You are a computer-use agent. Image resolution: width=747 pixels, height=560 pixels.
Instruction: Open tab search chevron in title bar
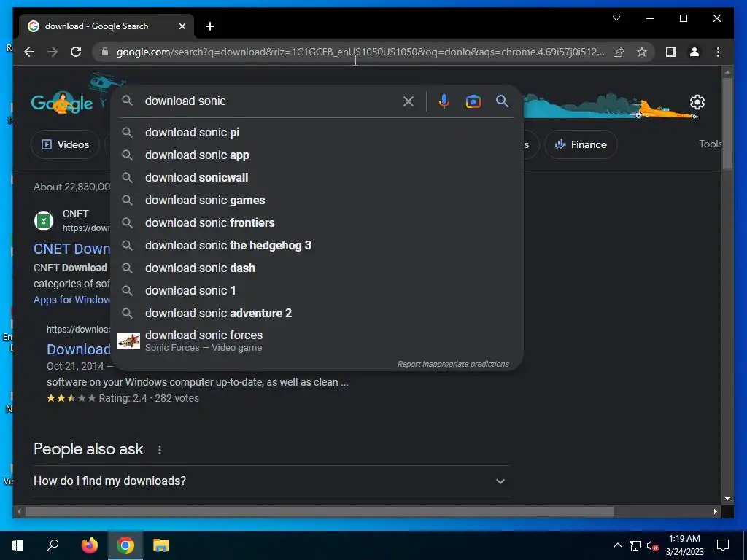616,18
